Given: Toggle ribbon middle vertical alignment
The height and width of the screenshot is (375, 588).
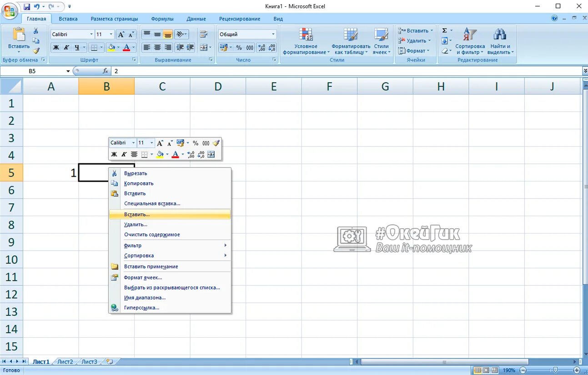Looking at the screenshot, I should pyautogui.click(x=157, y=35).
